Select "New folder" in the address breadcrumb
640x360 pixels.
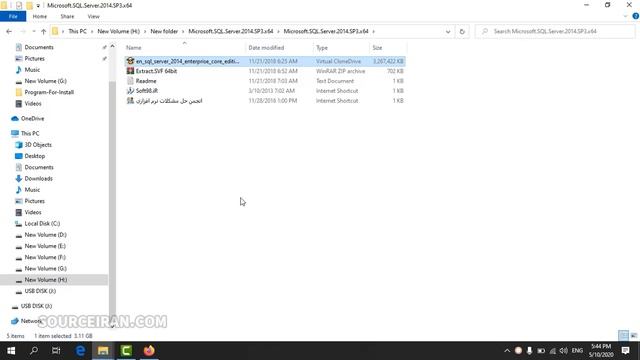[164, 31]
